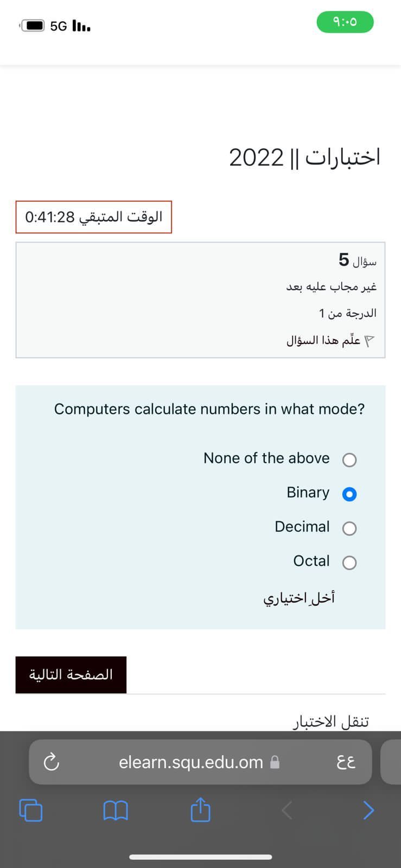Open the Safari tabs overview icon

point(31,810)
